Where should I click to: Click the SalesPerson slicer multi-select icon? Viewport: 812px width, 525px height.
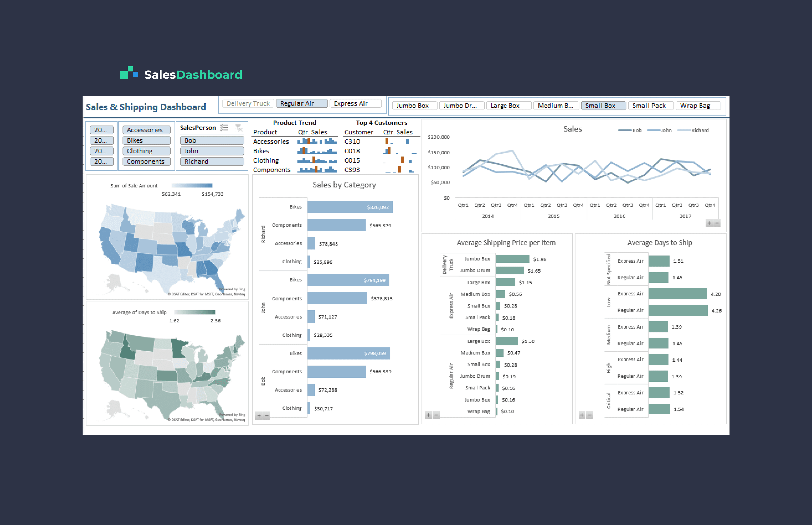pos(224,128)
